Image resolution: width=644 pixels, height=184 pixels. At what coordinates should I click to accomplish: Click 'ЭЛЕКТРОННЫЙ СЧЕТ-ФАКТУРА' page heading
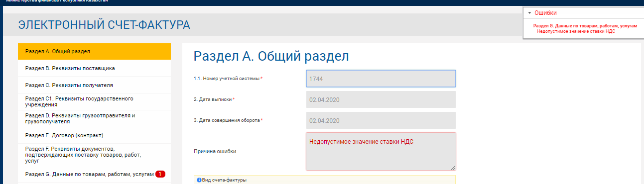click(x=104, y=25)
